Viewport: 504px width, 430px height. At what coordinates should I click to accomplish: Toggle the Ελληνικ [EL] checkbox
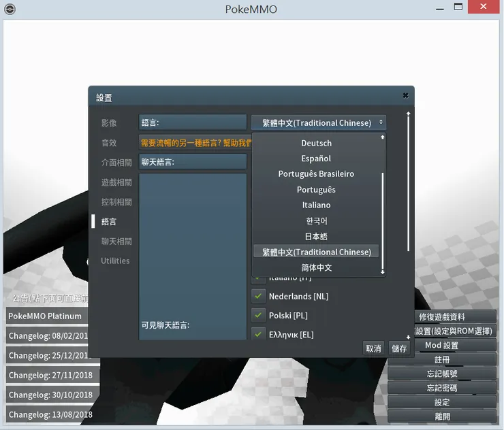pyautogui.click(x=258, y=334)
